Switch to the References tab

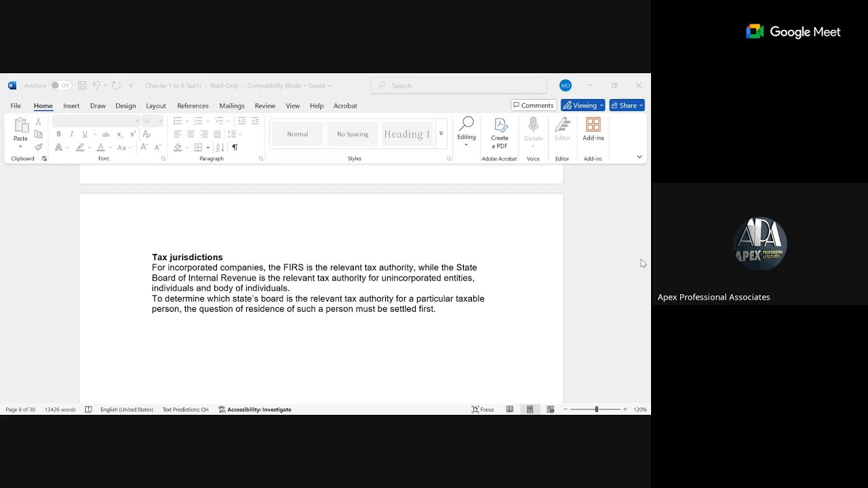pos(193,106)
